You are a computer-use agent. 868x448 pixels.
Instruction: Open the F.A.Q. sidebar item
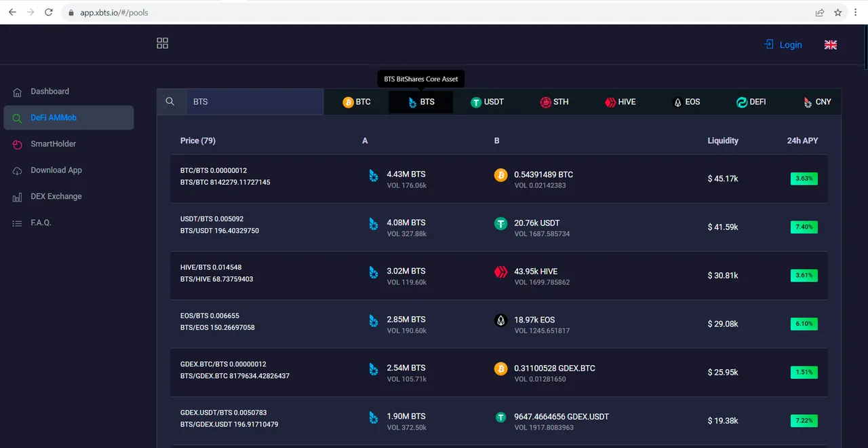point(68,223)
